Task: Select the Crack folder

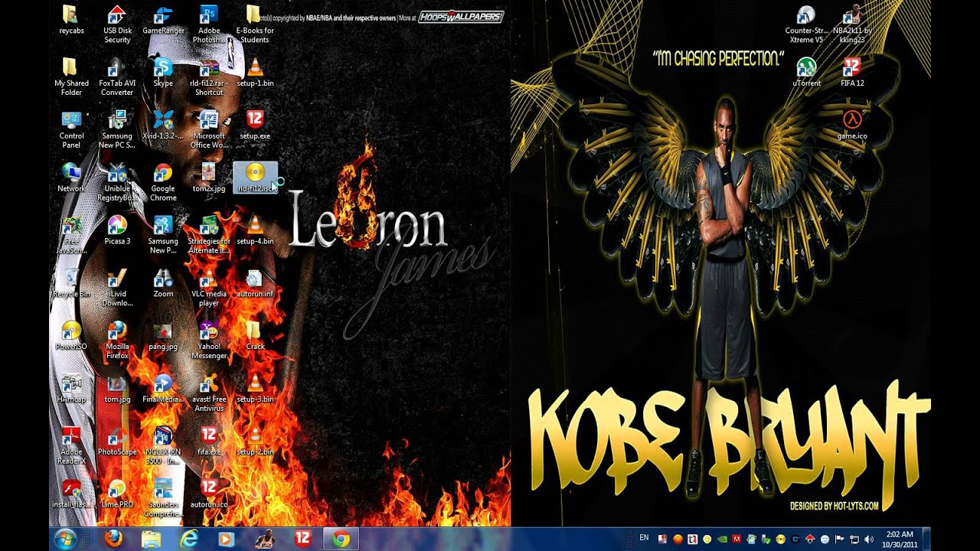Action: (x=255, y=336)
